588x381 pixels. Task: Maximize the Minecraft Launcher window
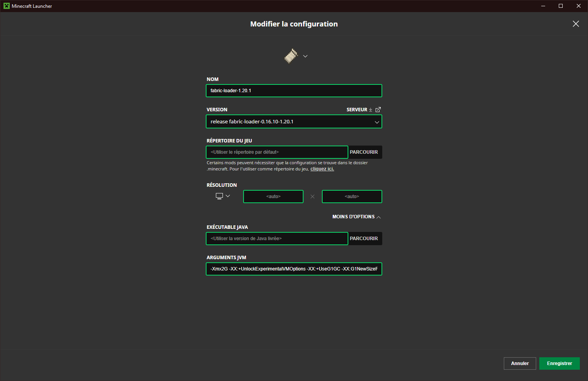(x=561, y=6)
